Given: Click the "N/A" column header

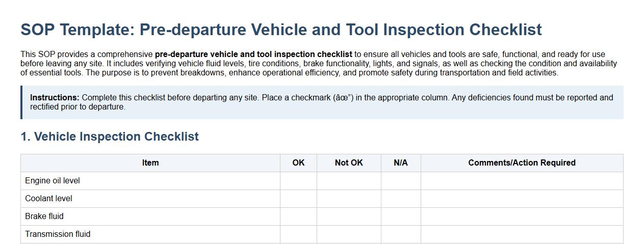Looking at the screenshot, I should click(x=401, y=163).
